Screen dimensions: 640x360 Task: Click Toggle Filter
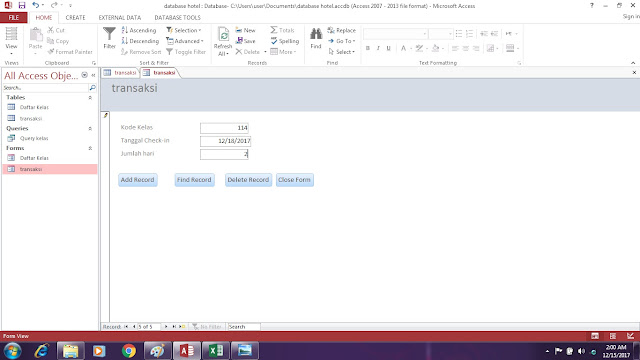[x=186, y=52]
